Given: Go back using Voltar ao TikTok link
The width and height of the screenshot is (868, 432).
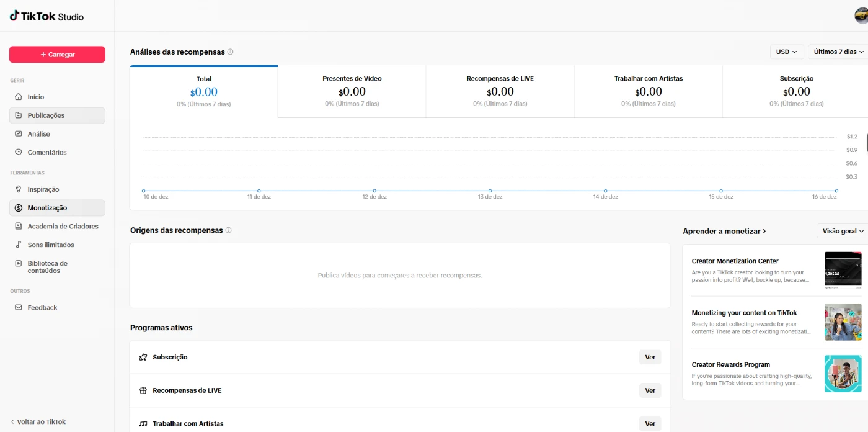Looking at the screenshot, I should click(x=38, y=422).
